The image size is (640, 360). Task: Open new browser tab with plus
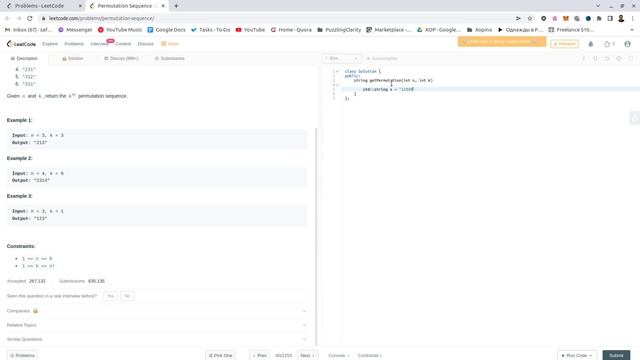(x=176, y=6)
